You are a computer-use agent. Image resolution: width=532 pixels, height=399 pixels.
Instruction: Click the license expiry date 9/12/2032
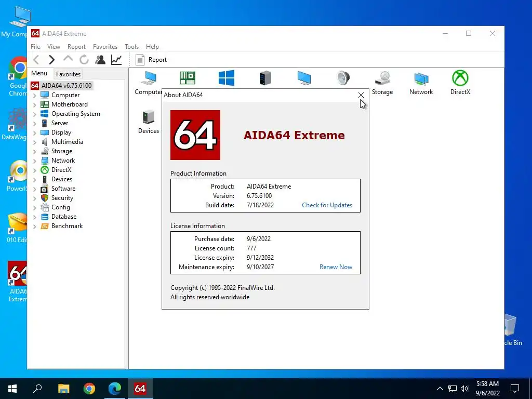click(x=260, y=258)
